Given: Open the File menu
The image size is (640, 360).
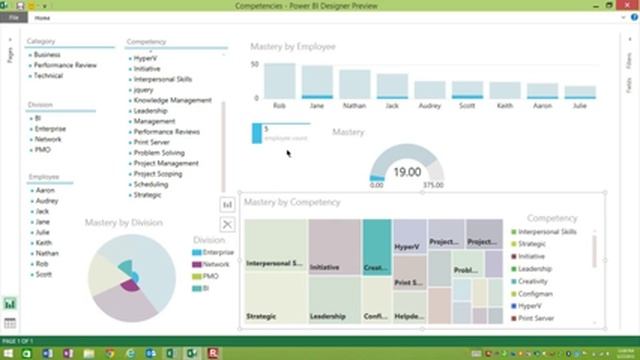Looking at the screenshot, I should 14,18.
